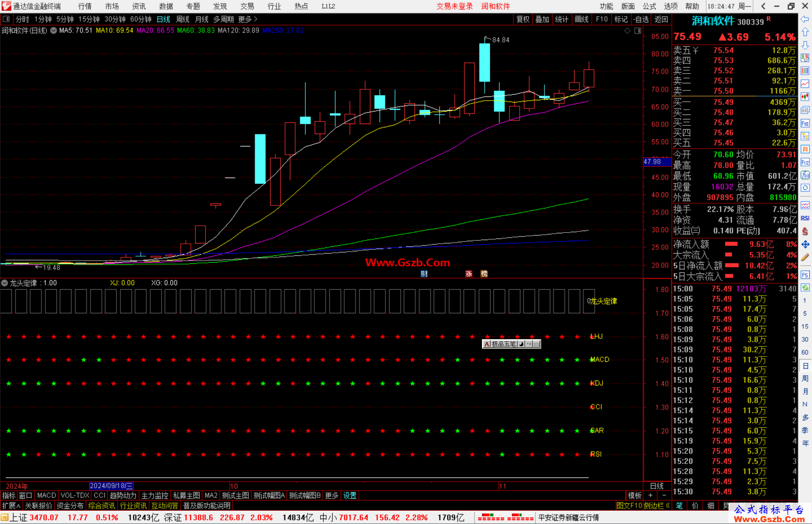Click the down arrow next-stock icon in the sidebar
Image resolution: width=812 pixels, height=524 pixels.
point(805,45)
